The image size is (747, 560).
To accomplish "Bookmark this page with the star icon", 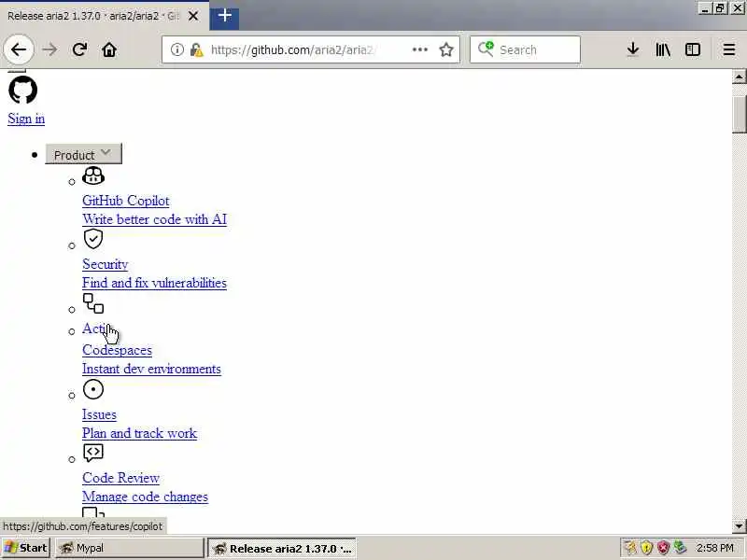I will (x=446, y=49).
